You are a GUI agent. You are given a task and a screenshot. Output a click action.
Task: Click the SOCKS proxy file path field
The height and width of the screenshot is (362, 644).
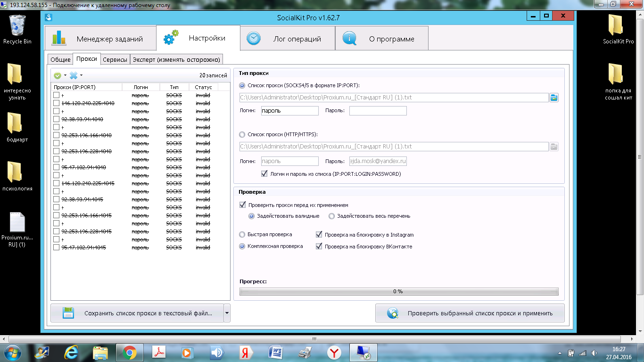(394, 98)
